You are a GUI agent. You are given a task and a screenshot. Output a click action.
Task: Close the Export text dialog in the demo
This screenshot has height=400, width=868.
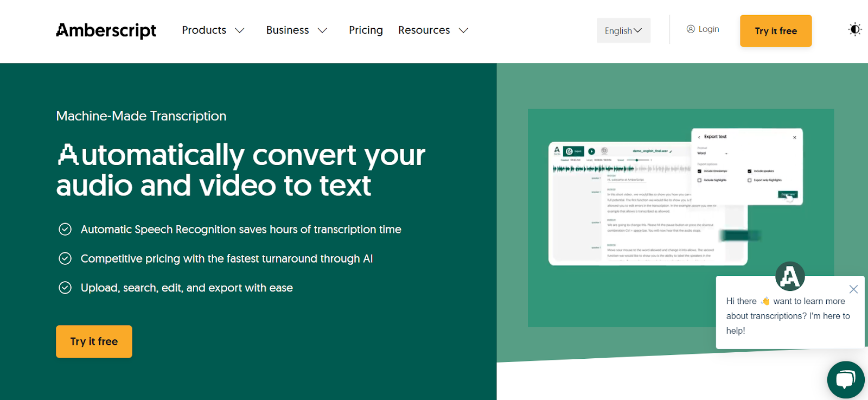pyautogui.click(x=795, y=137)
